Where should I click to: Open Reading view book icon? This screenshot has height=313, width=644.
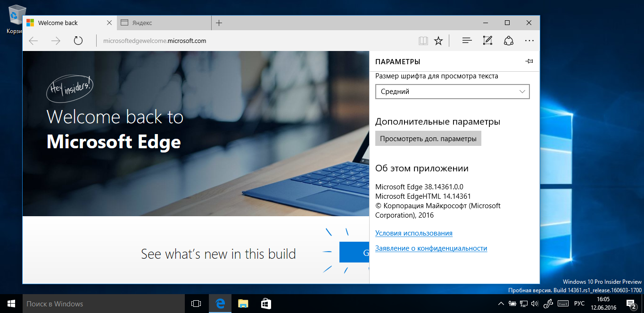pos(423,41)
